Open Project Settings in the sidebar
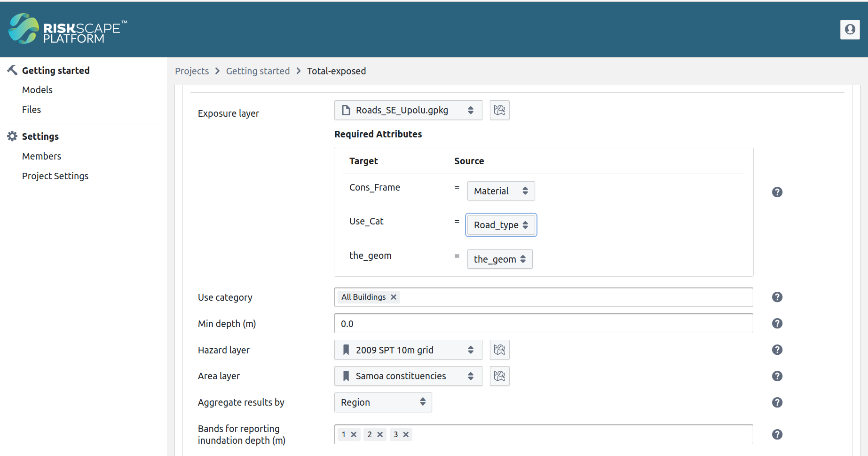 (x=55, y=176)
